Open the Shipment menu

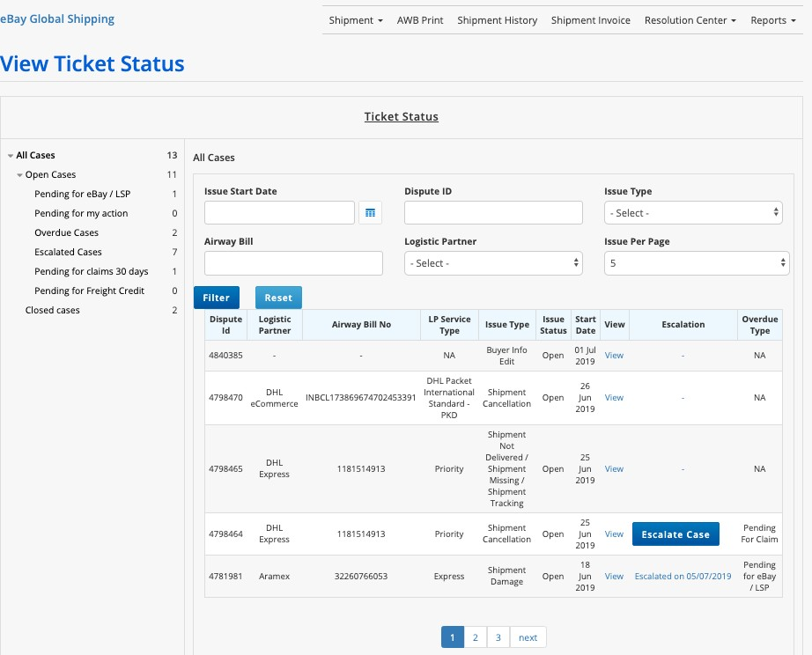pos(356,20)
